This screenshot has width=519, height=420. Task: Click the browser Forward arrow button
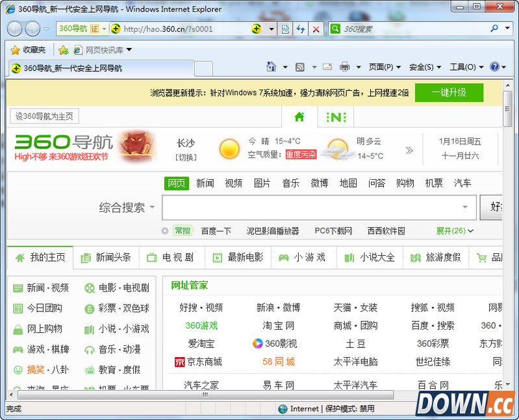click(x=32, y=29)
